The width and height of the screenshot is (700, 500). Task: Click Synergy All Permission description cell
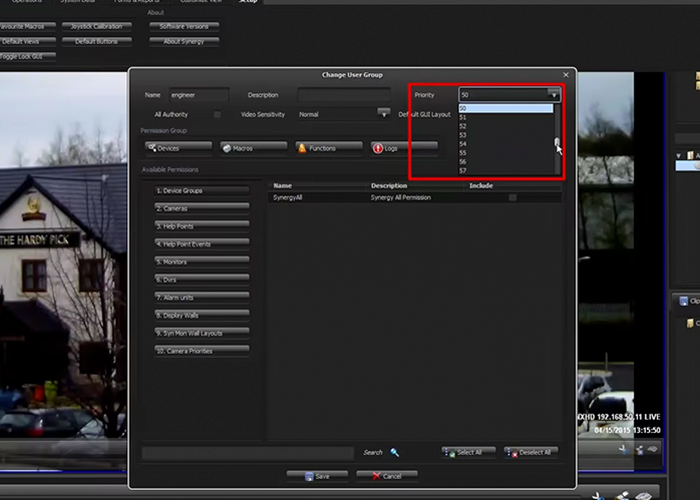point(401,197)
